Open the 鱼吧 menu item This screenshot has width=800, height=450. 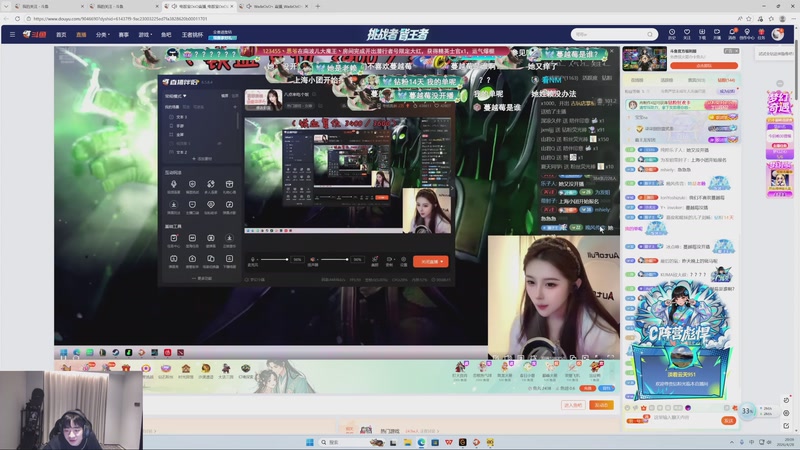tap(166, 35)
